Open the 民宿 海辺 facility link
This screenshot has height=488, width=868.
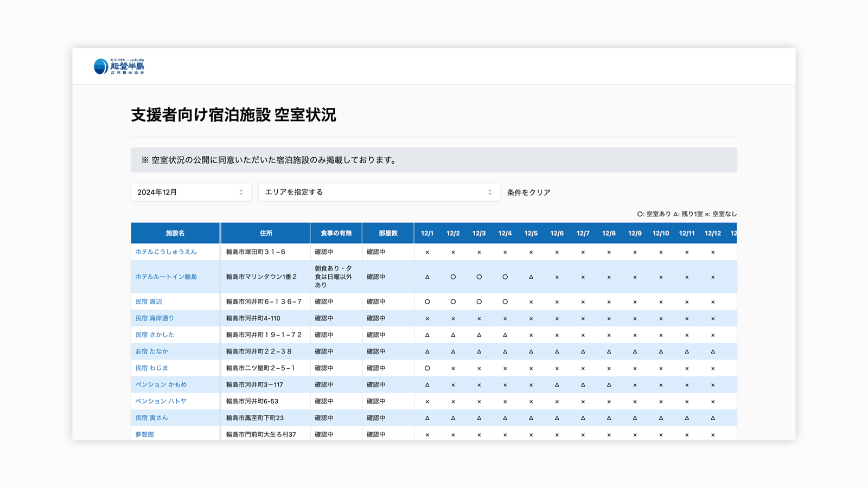tap(149, 301)
